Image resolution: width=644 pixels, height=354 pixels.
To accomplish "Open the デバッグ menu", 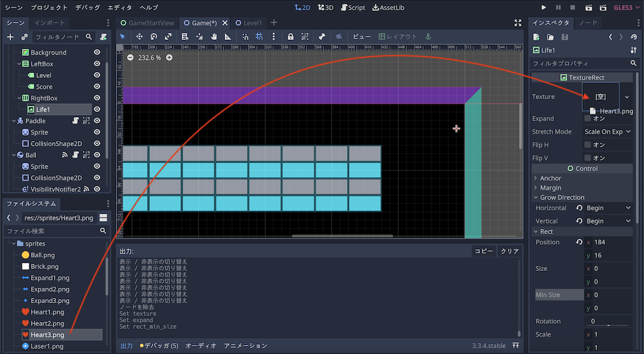I will [88, 7].
